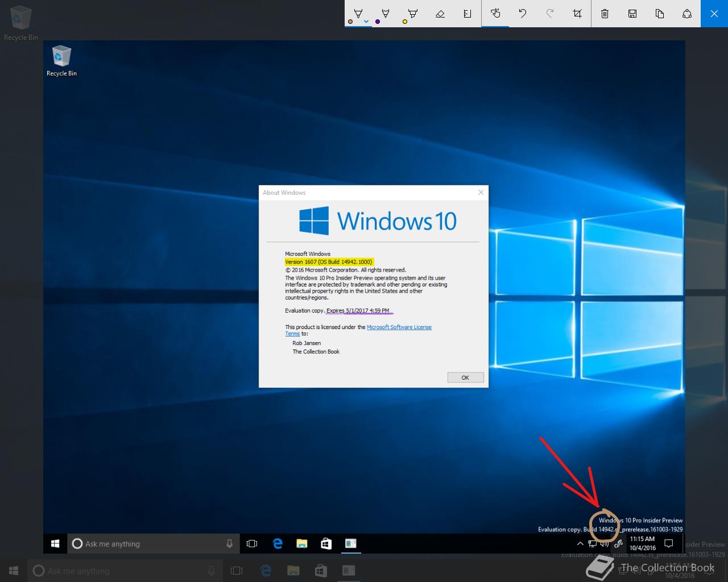Viewport: 728px width, 582px height.
Task: Select the Pencil tool
Action: (386, 13)
